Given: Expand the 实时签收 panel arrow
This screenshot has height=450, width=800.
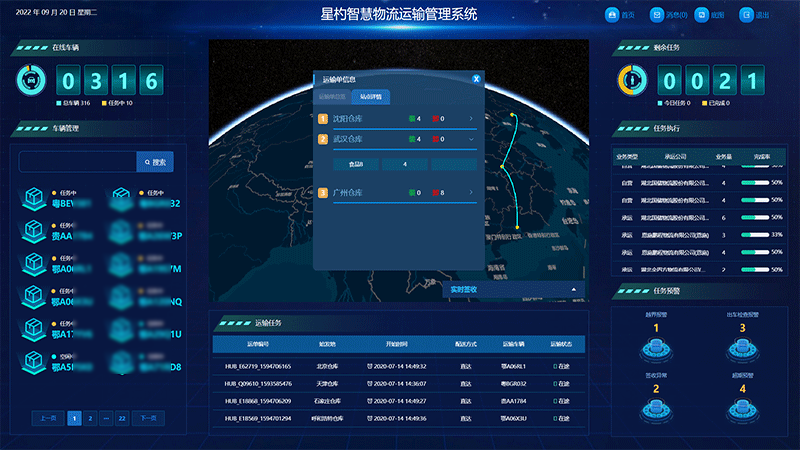Looking at the screenshot, I should (x=574, y=289).
